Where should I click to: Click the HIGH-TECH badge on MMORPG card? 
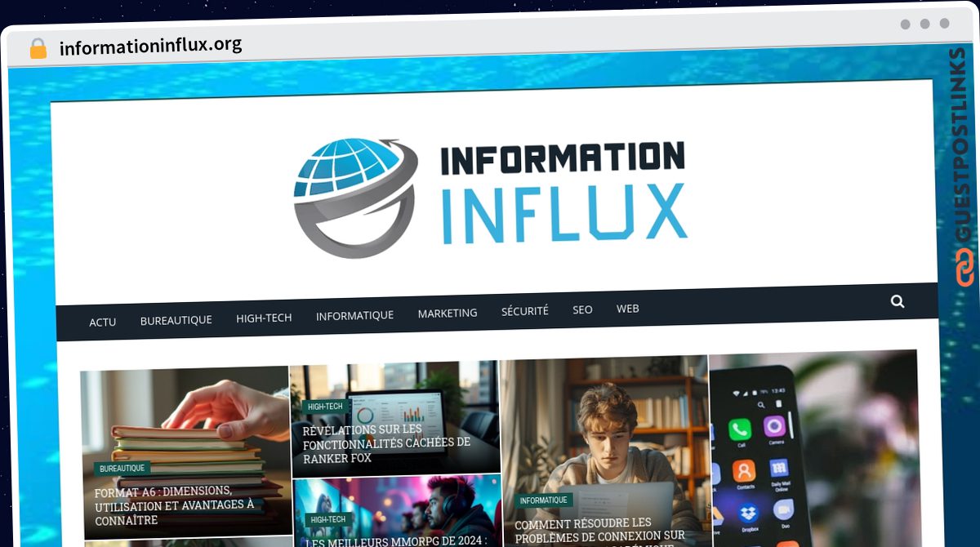pos(328,519)
